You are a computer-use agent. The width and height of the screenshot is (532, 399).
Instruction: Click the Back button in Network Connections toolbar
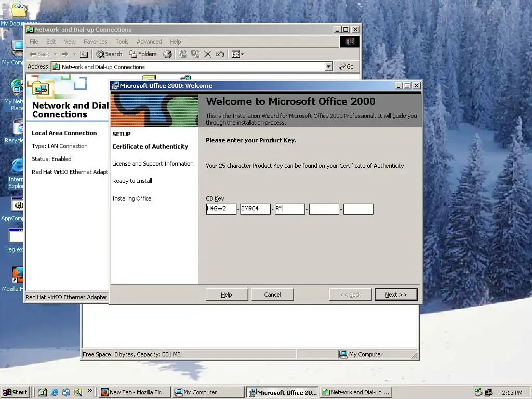click(x=39, y=54)
